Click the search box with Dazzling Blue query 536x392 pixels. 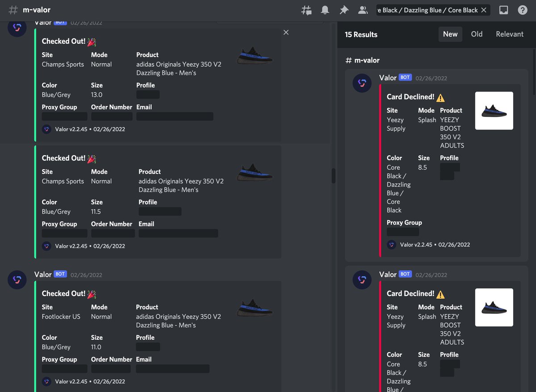(x=433, y=10)
